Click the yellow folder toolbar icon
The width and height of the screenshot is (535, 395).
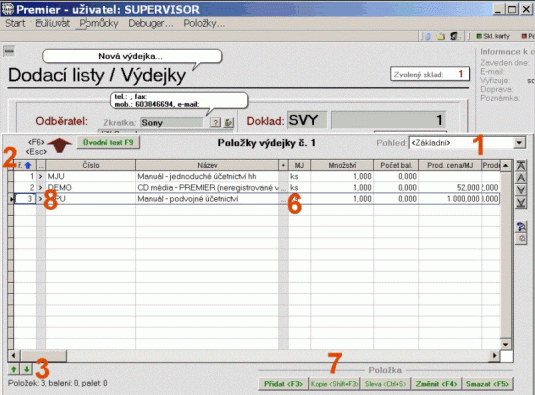pyautogui.click(x=440, y=36)
